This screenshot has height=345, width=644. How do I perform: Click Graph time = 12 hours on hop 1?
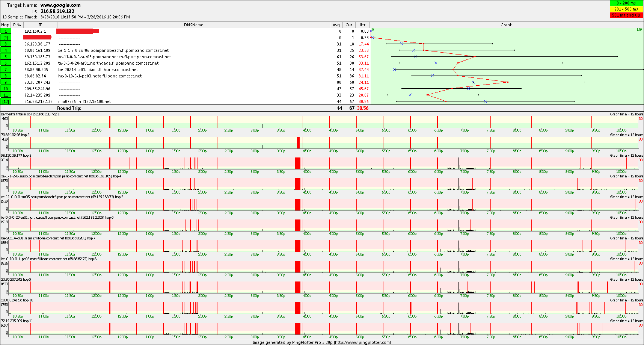[x=626, y=114]
